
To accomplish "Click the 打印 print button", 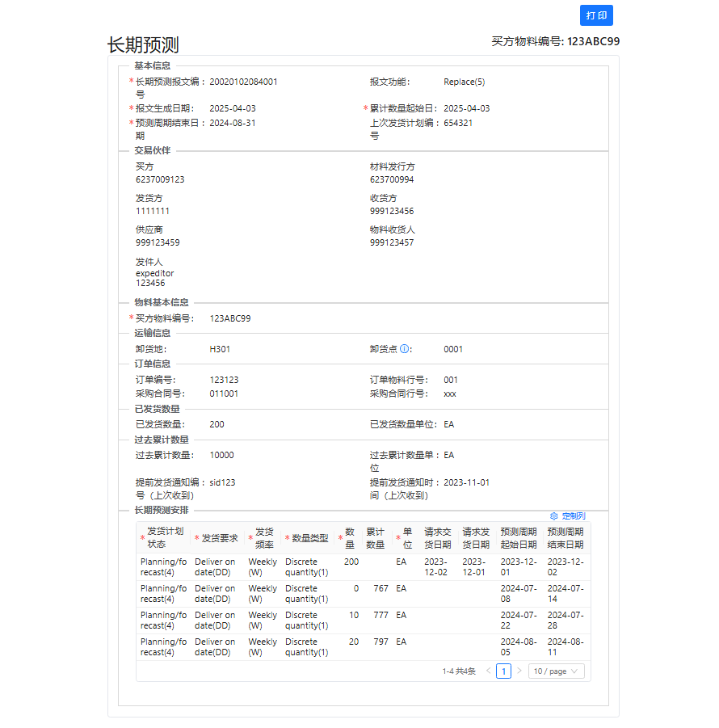I will click(x=596, y=15).
